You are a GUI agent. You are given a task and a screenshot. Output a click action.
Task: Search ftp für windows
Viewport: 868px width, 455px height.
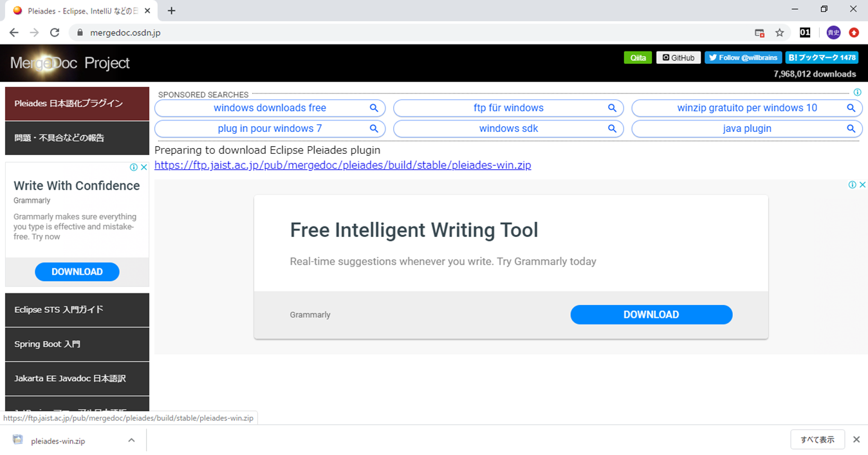click(508, 108)
